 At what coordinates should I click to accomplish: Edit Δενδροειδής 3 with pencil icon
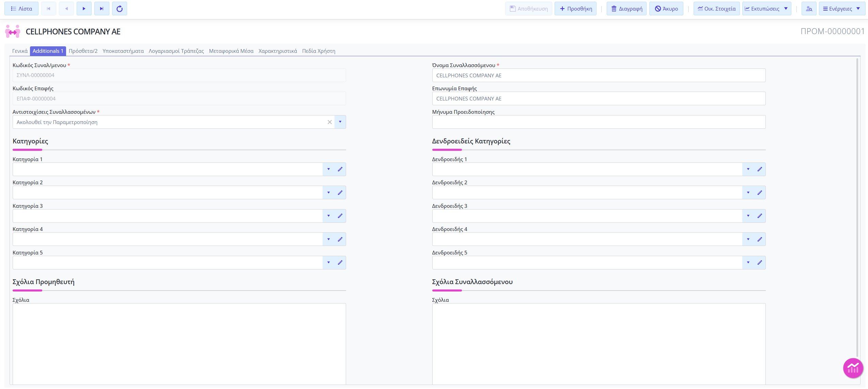click(760, 216)
